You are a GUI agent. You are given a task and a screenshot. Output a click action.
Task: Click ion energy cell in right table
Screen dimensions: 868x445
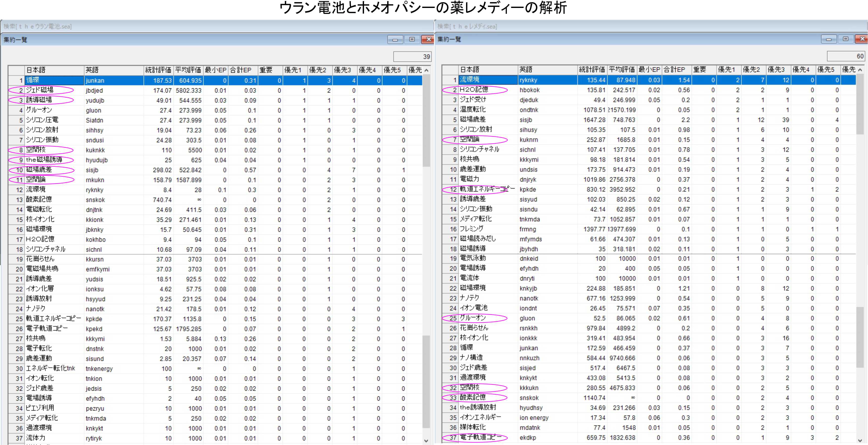click(548, 418)
